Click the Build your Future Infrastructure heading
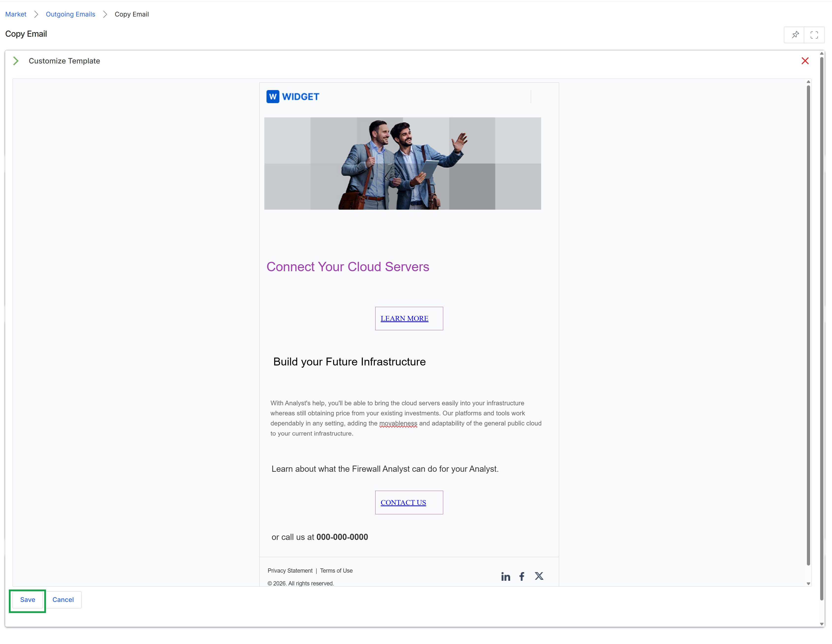Viewport: 832px width, 644px height. (x=349, y=362)
